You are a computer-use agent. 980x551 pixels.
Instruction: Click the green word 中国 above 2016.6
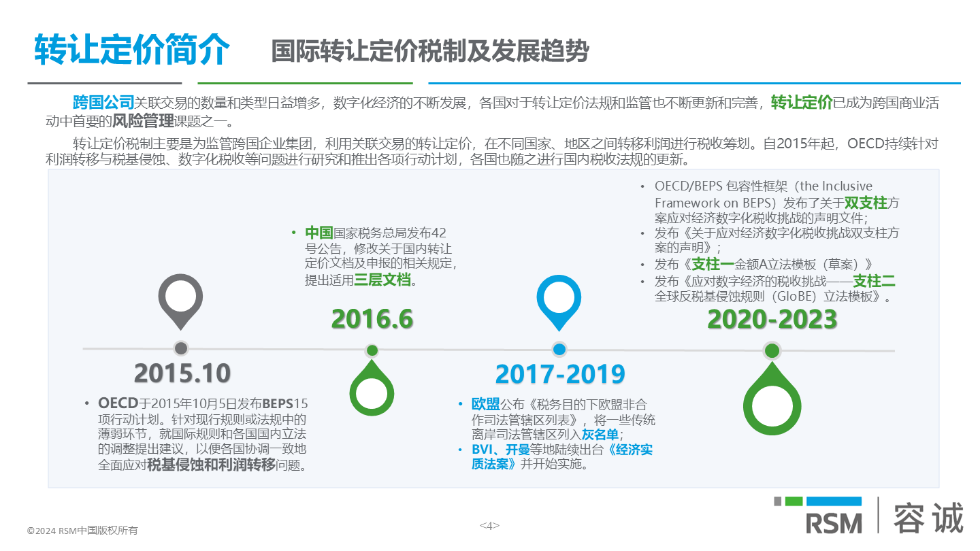[318, 233]
